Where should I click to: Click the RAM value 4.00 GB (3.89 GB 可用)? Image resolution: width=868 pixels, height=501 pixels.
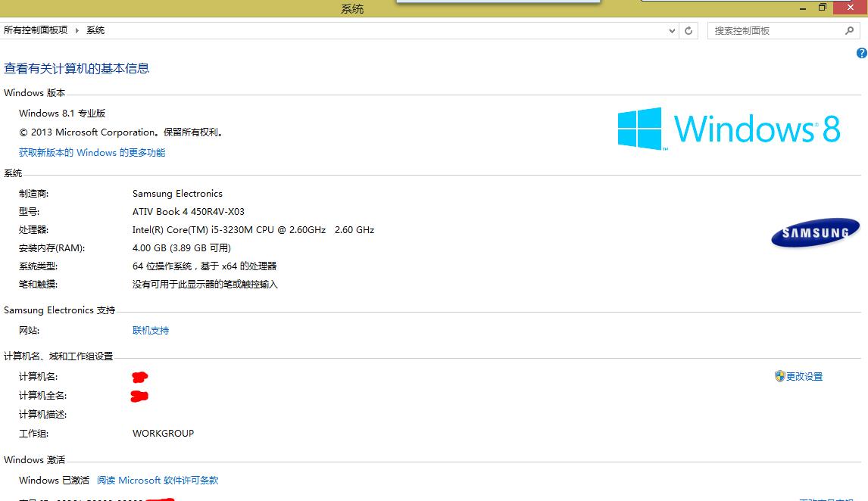point(182,248)
